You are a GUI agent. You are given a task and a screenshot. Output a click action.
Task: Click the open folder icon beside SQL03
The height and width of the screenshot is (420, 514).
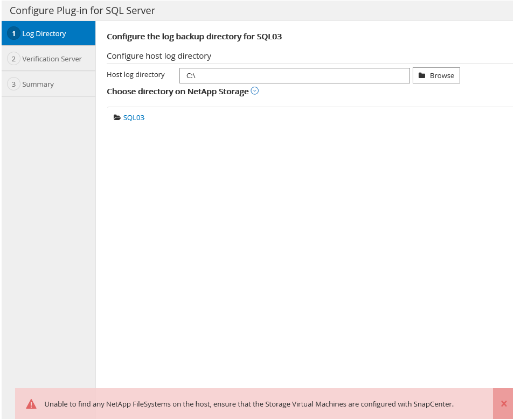pyautogui.click(x=117, y=117)
